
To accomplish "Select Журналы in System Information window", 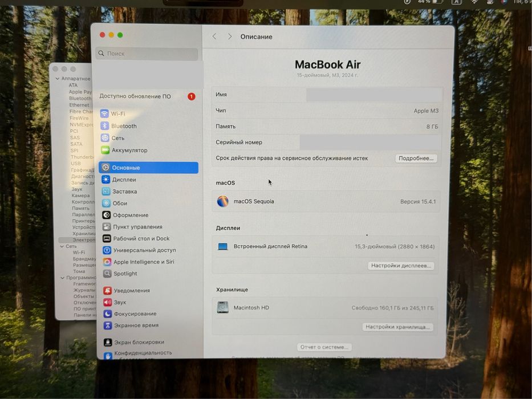I will pyautogui.click(x=84, y=290).
